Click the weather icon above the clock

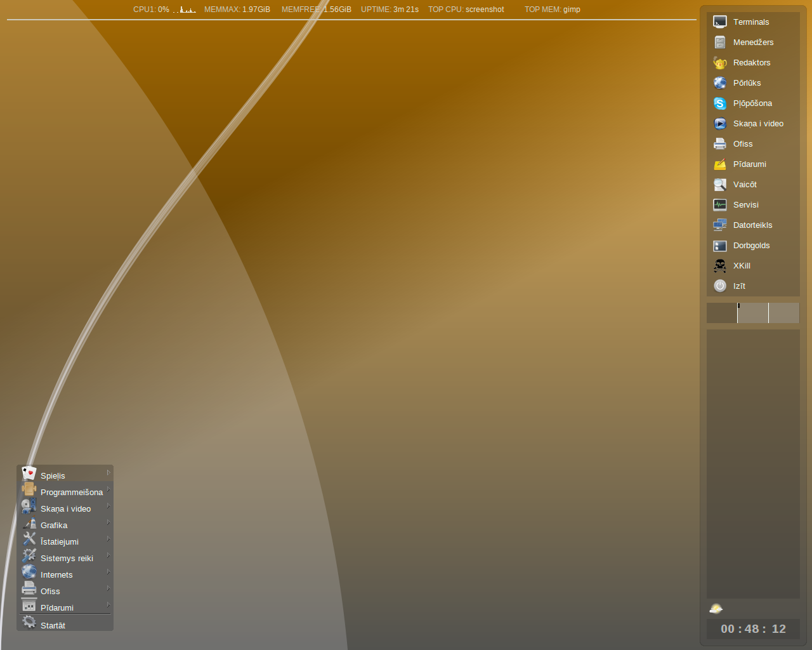tap(716, 609)
